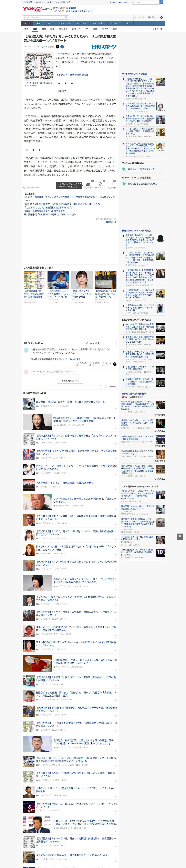186x868 pixels.
Task: Share first comment on X
Action: pos(114,364)
